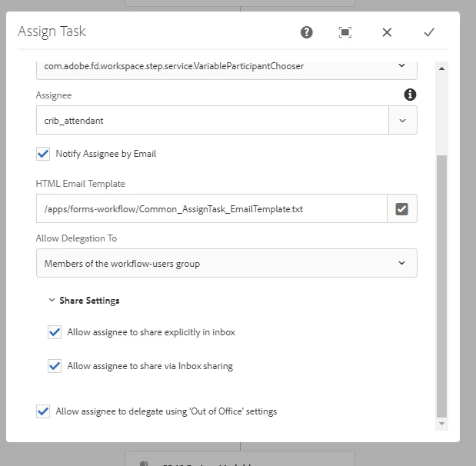Toggle fullscreen mode for the dialog
Viewport: 476px width, 466px height.
coord(345,32)
